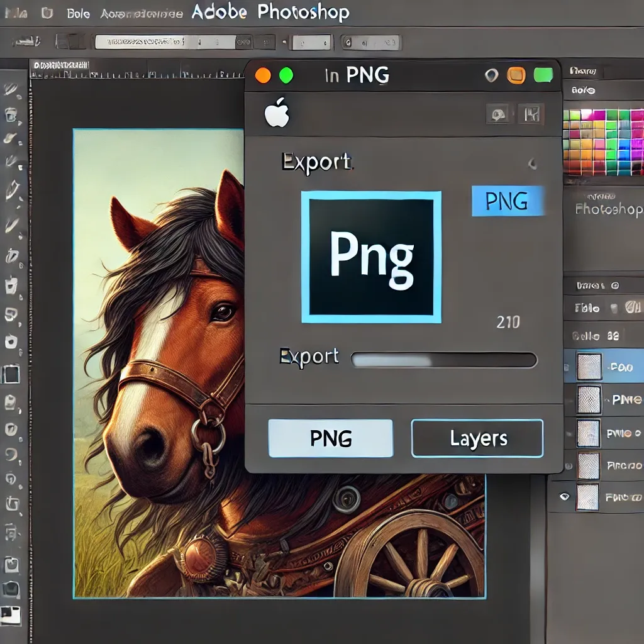Click the rightmost grey field in the options bar

pyautogui.click(x=370, y=42)
